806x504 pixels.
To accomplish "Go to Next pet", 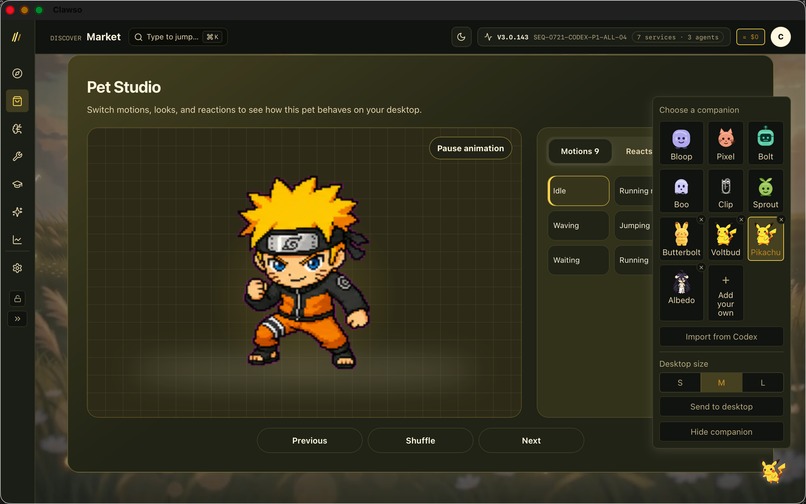I will [531, 441].
